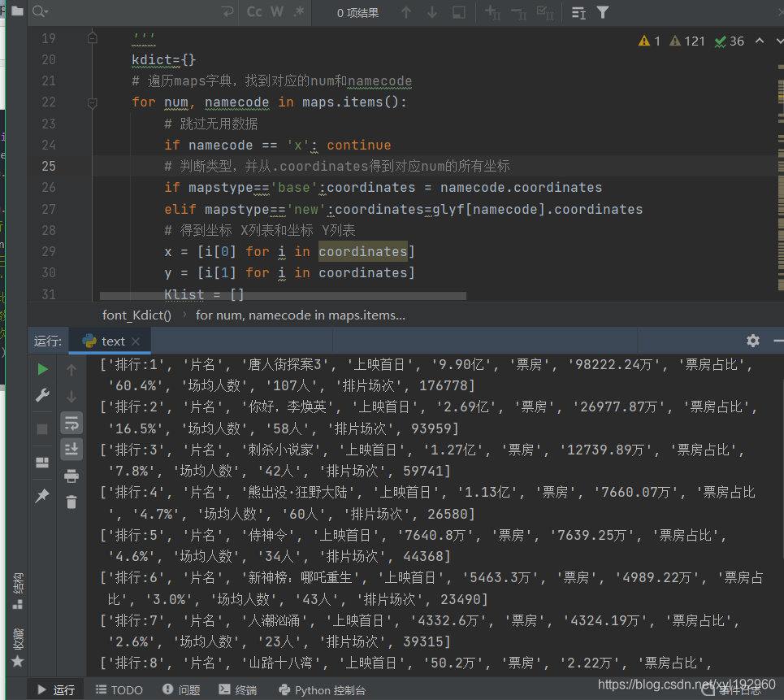This screenshot has height=700, width=784.
Task: Click the filter search results funnel icon
Action: click(x=603, y=12)
